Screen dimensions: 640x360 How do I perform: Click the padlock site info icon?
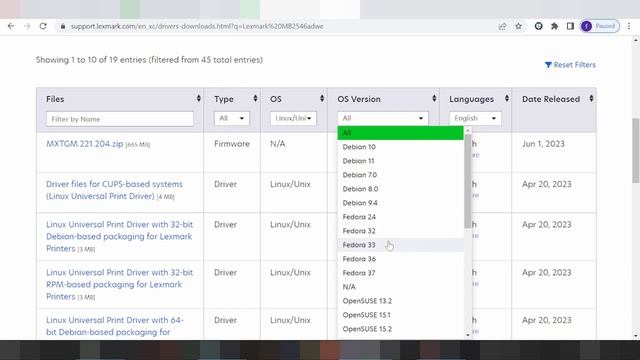[62, 26]
